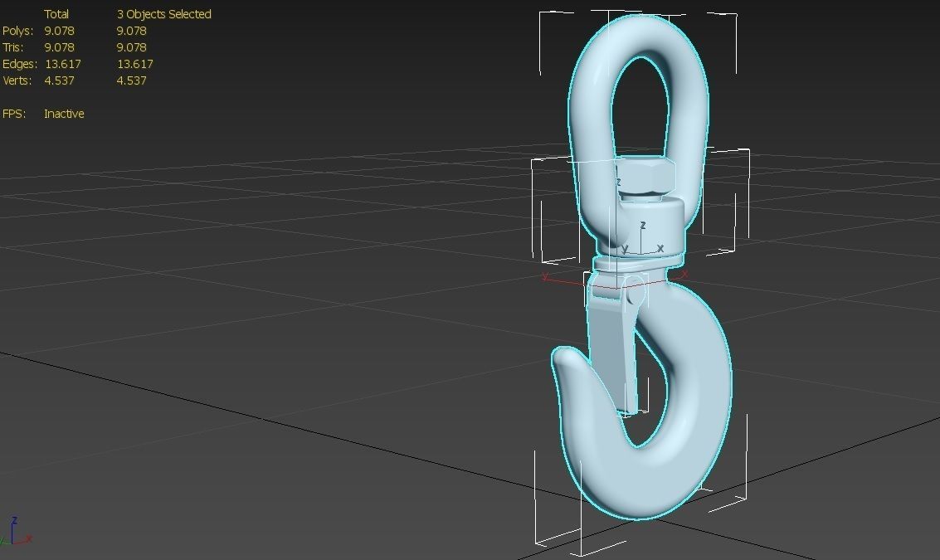Click the "Inactive" FPS value

(64, 114)
